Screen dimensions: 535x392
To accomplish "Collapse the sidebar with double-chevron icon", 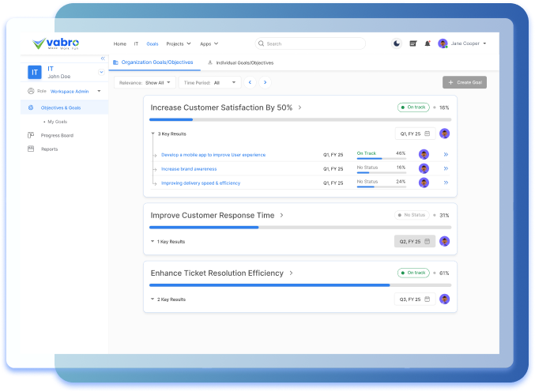I will click(102, 59).
